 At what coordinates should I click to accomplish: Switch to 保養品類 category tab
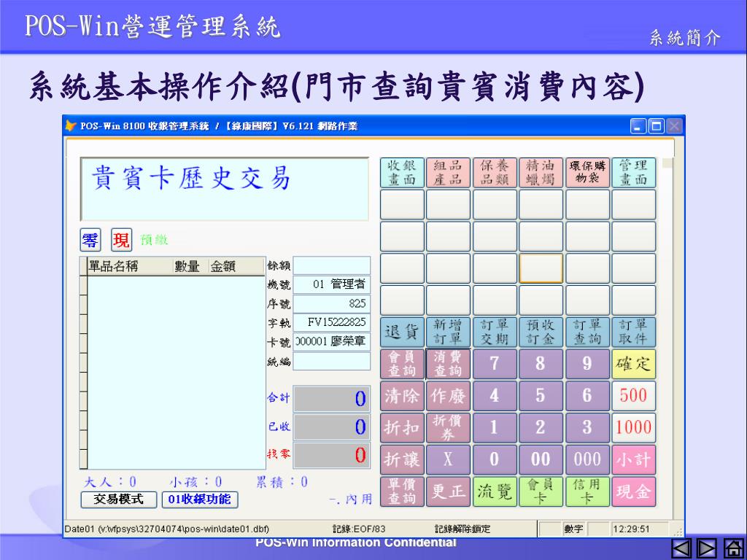(x=495, y=173)
